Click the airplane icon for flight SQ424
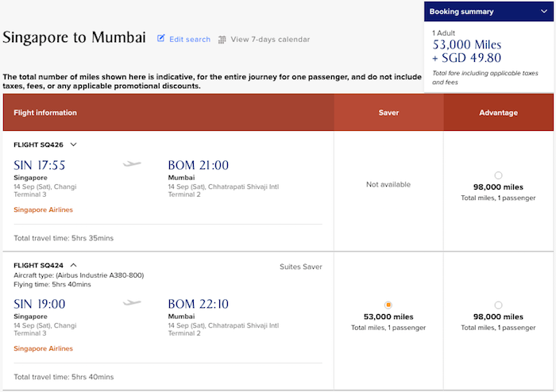The height and width of the screenshot is (392, 556). point(132,302)
